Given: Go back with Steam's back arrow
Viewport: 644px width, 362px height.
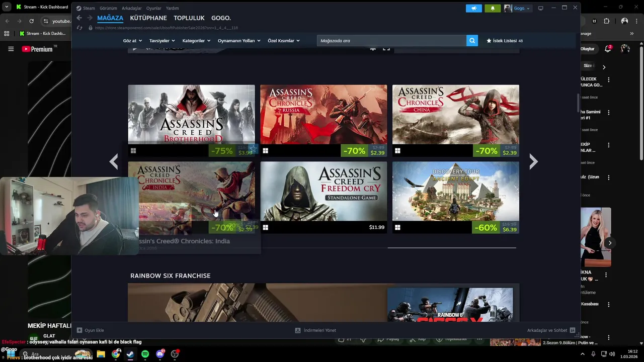Looking at the screenshot, I should (79, 18).
